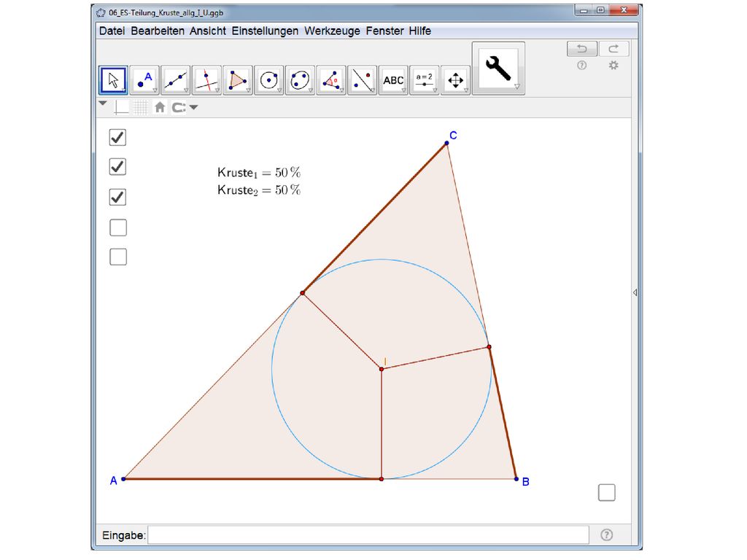
Task: Check the bottom-right empty checkbox
Action: pyautogui.click(x=607, y=492)
